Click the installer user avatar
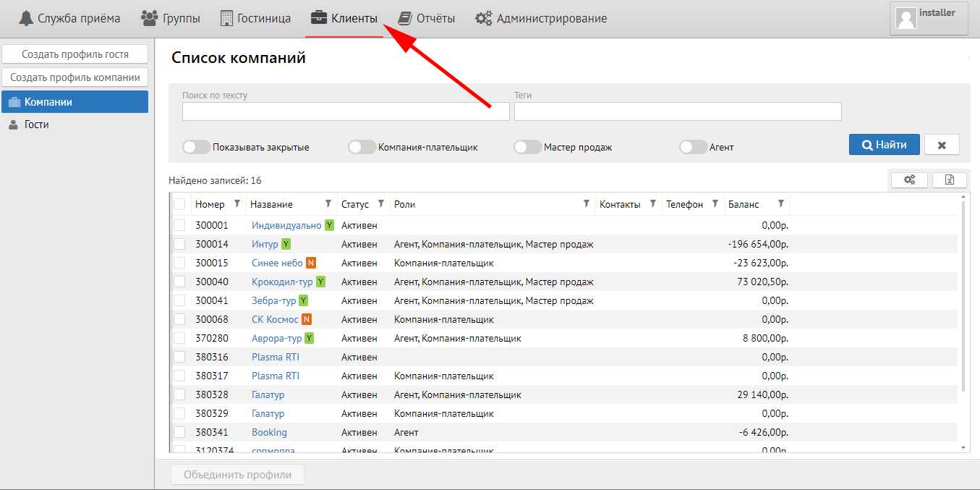The width and height of the screenshot is (980, 490). click(906, 18)
